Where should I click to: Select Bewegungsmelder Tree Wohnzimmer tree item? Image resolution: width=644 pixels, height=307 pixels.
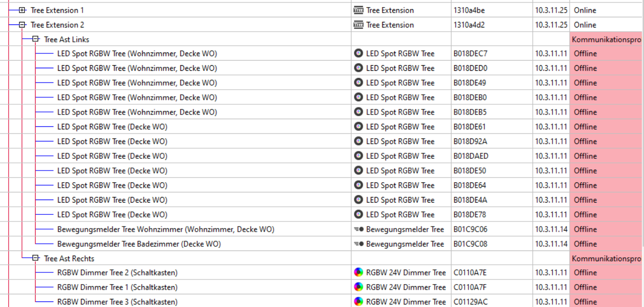[x=166, y=230]
